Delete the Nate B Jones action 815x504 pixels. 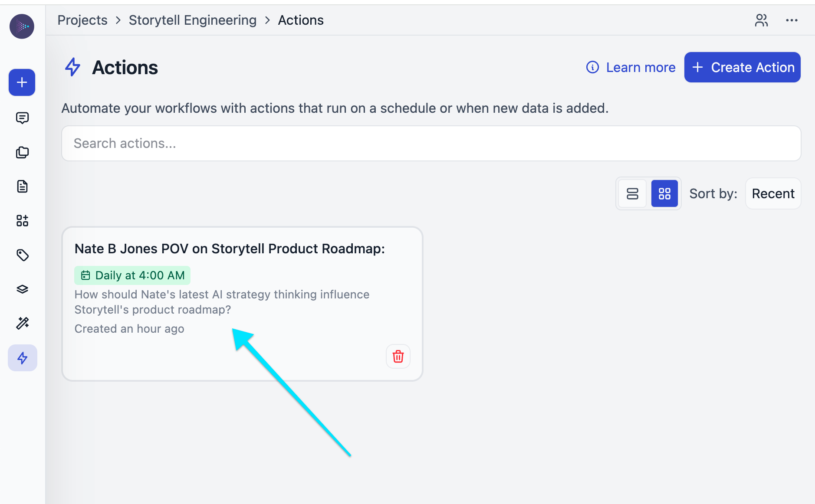tap(398, 357)
